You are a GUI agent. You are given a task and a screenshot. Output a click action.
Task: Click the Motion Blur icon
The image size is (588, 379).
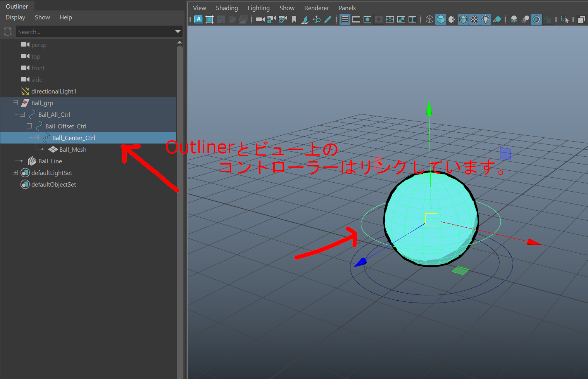(525, 19)
